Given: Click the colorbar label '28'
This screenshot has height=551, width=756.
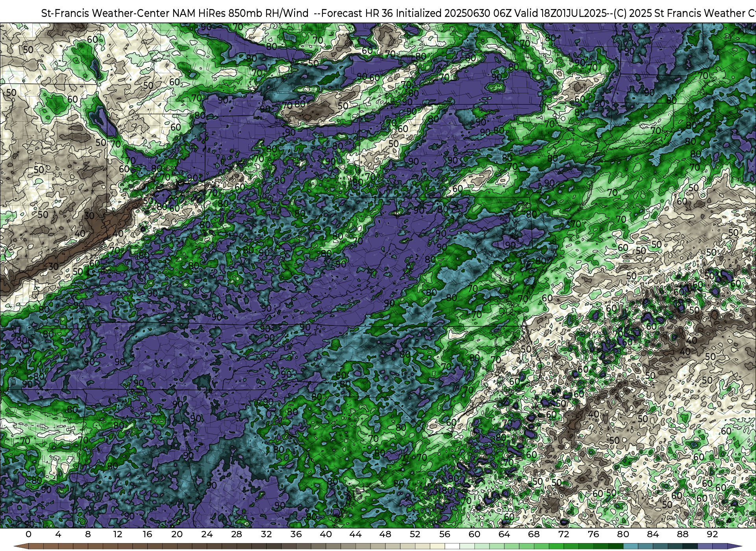Looking at the screenshot, I should [x=236, y=534].
